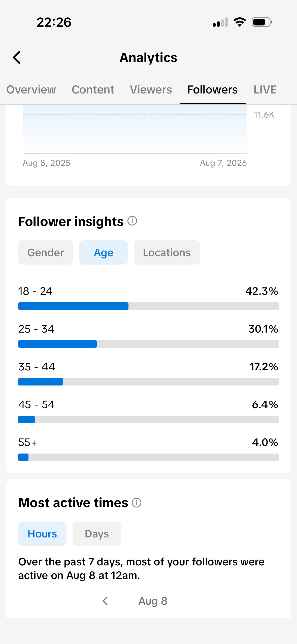Screen dimensions: 297x644
Task: Tap the Aug 8 date label
Action: click(x=153, y=601)
